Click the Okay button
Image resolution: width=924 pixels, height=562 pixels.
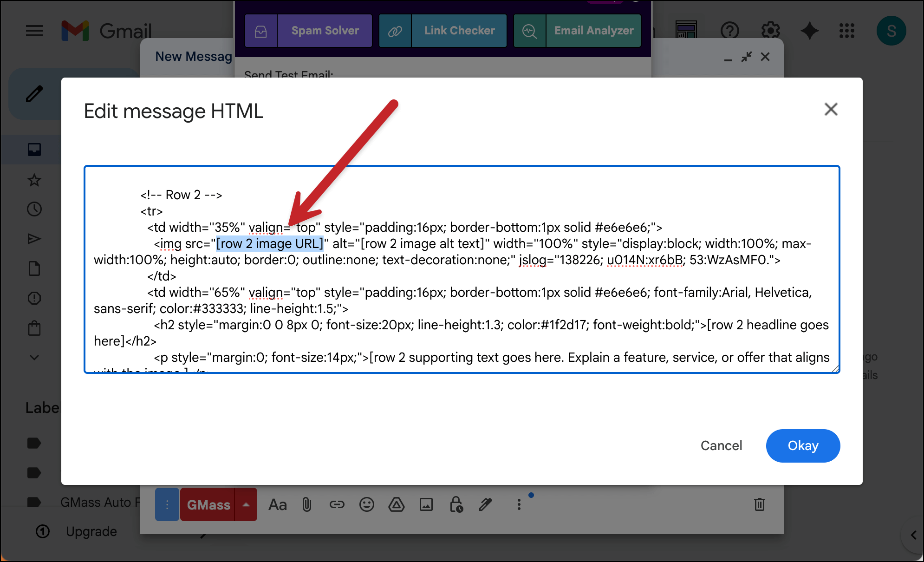[803, 445]
